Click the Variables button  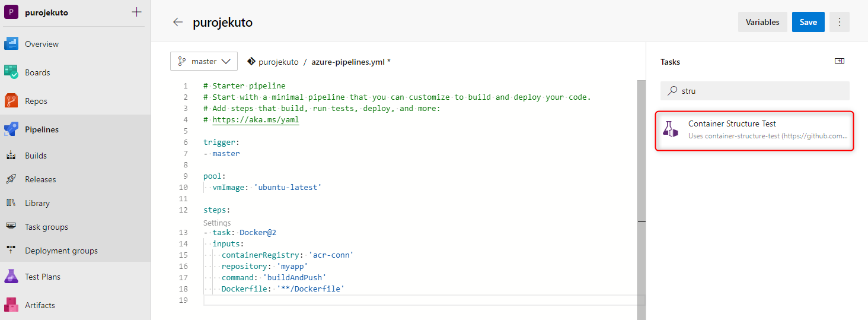(762, 22)
